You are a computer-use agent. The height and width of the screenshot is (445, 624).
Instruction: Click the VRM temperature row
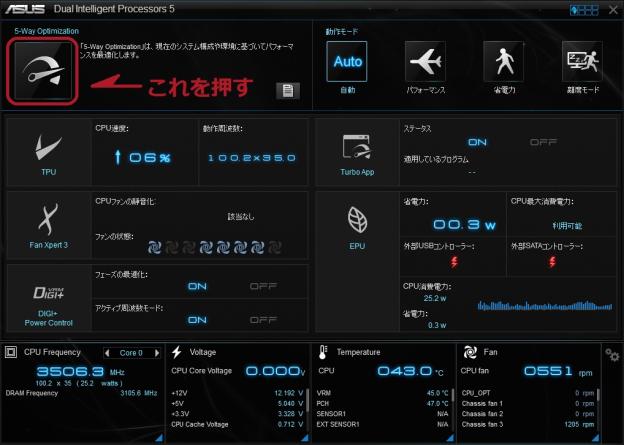tap(382, 393)
